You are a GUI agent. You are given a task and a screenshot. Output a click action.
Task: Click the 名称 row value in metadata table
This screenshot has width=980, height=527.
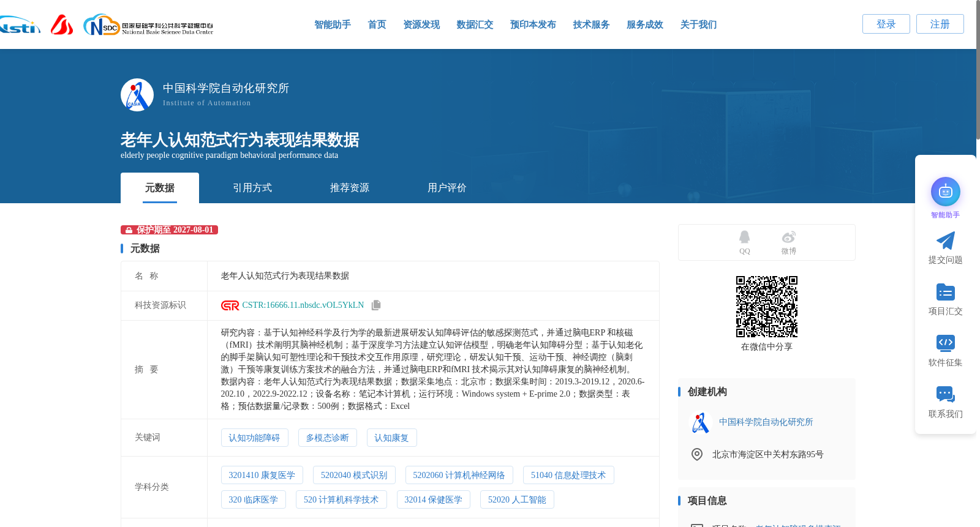[x=285, y=276]
